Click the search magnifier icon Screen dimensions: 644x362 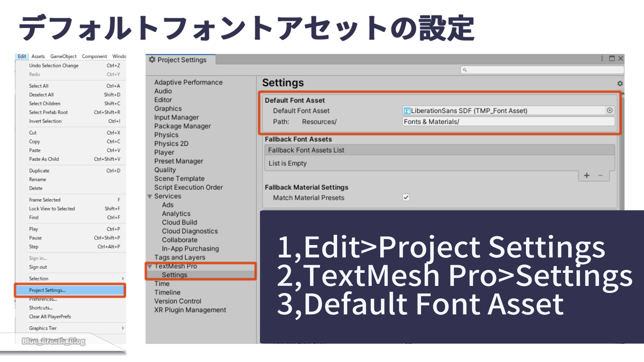[x=465, y=70]
